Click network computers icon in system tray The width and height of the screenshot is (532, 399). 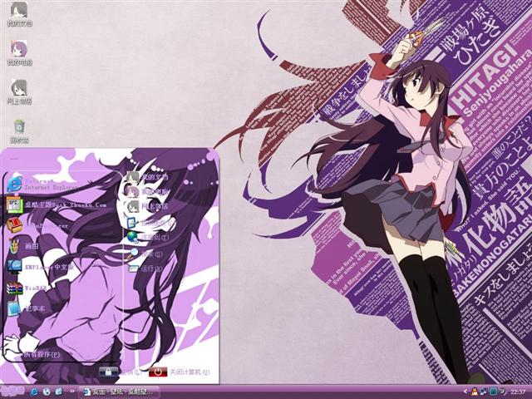coord(484,392)
